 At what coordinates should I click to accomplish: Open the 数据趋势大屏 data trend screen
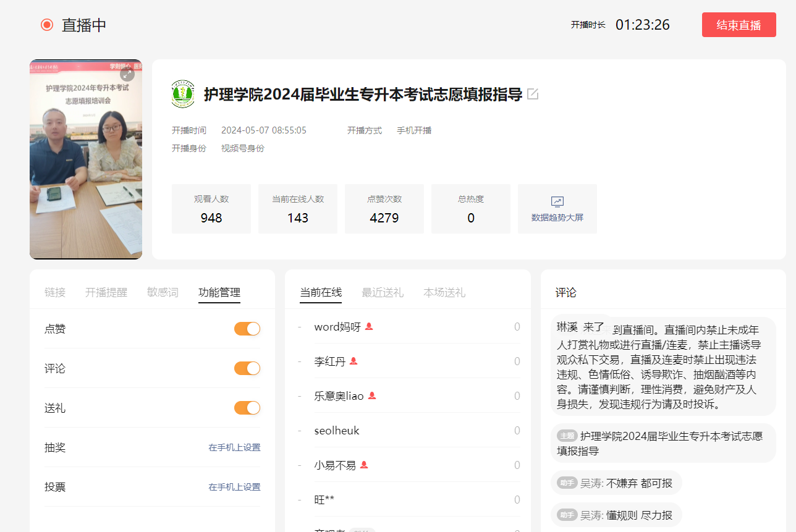557,209
